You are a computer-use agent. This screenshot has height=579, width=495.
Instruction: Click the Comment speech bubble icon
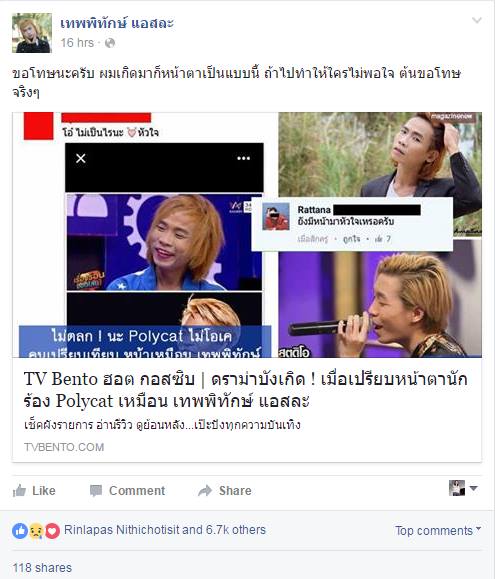coord(96,491)
